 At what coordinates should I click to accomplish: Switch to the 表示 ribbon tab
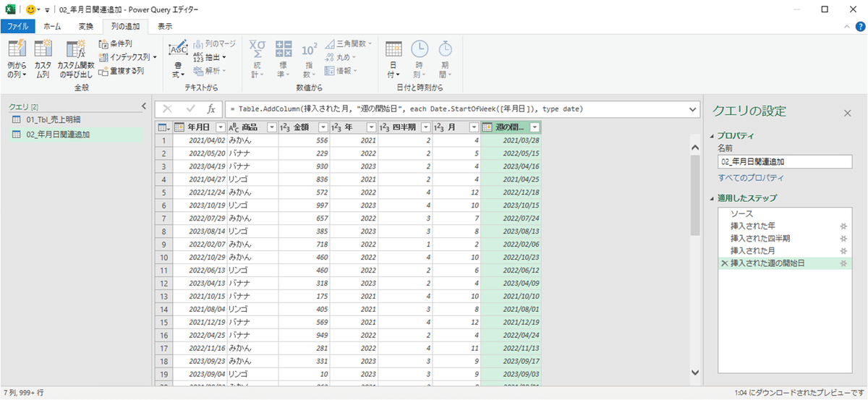click(165, 27)
